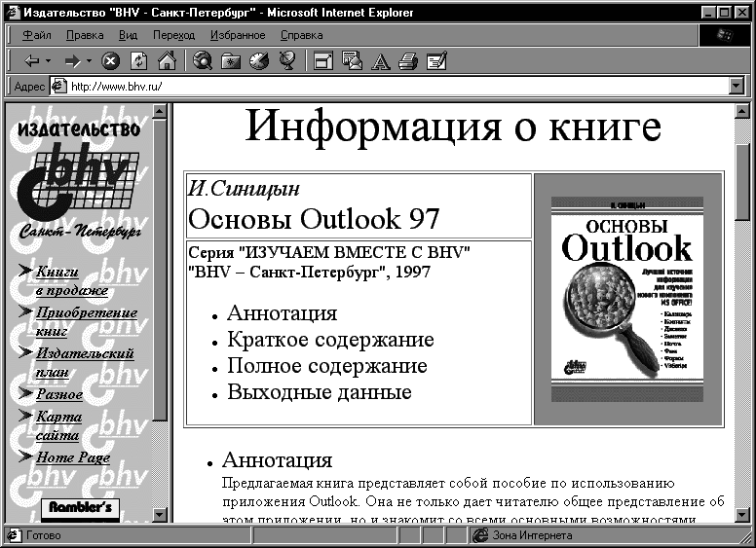756x548 pixels.
Task: Click the 'Готово' status bar text
Action: 44,535
